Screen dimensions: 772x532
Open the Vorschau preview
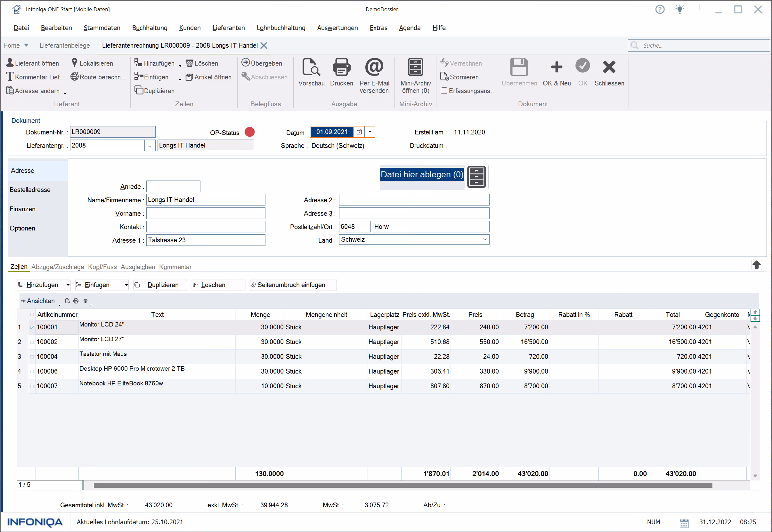[311, 72]
